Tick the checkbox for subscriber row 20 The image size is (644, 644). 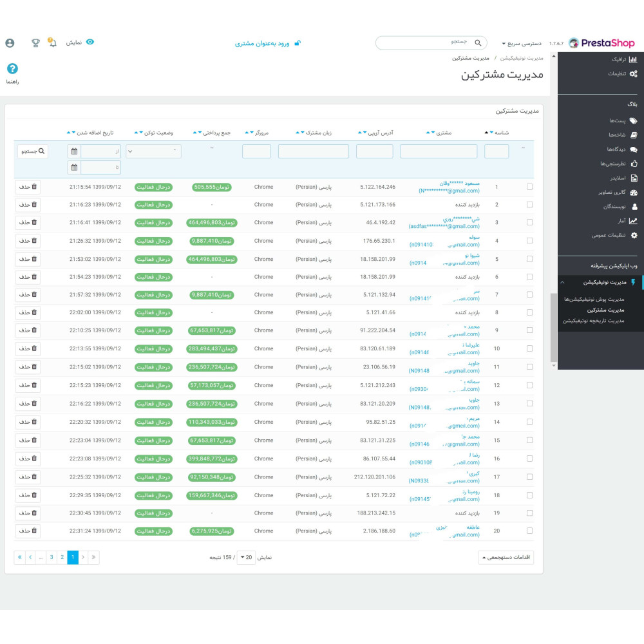(x=530, y=531)
